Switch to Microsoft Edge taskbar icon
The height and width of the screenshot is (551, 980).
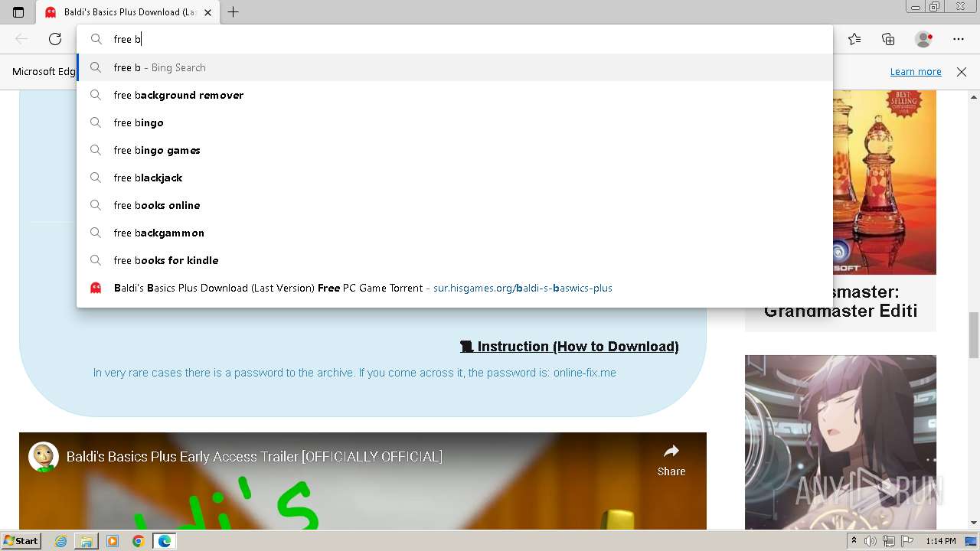[x=164, y=541]
